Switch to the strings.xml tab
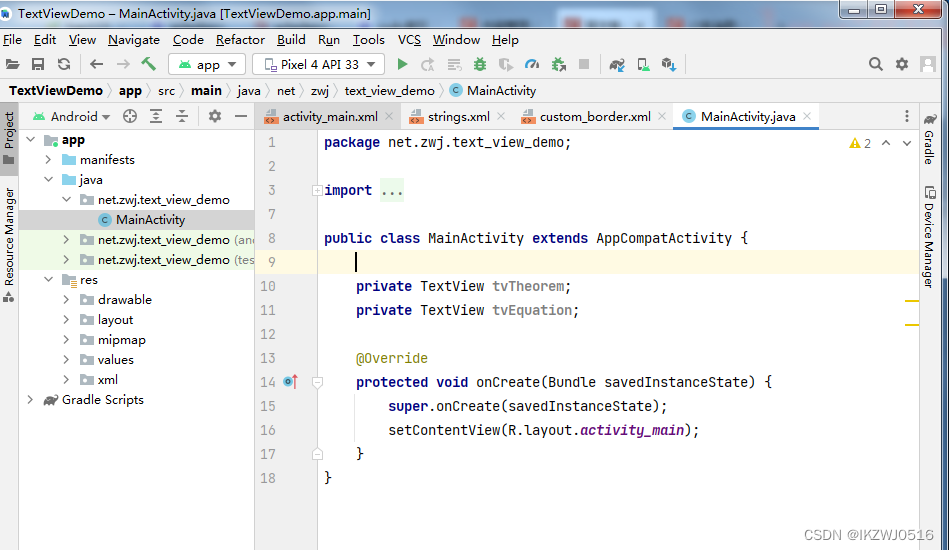Image resolution: width=949 pixels, height=550 pixels. pos(459,117)
